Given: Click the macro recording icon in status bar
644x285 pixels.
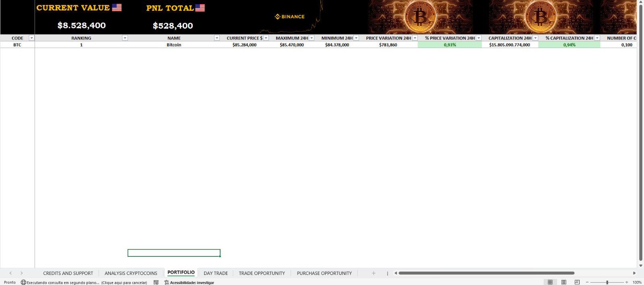Looking at the screenshot, I should [x=156, y=283].
